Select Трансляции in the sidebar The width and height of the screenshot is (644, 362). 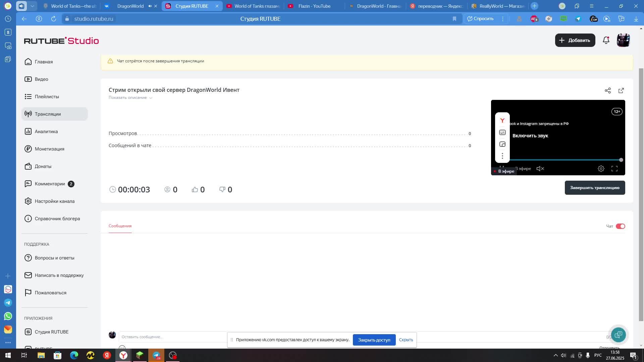click(54, 114)
